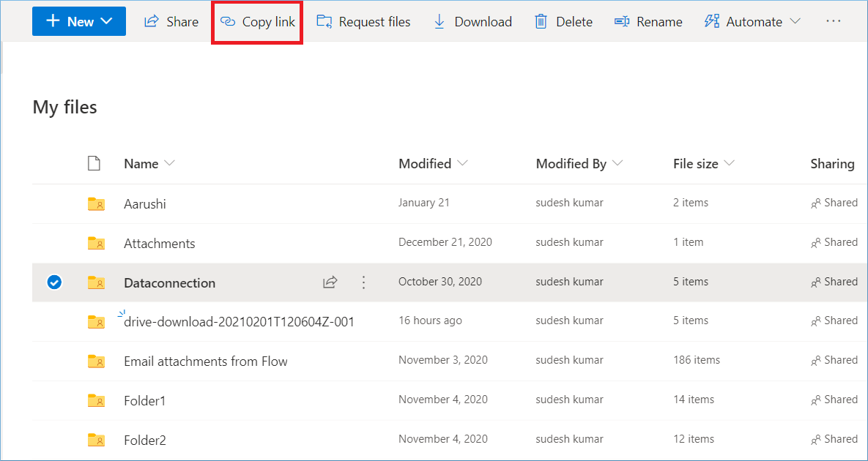Download the selected folder
This screenshot has width=868, height=461.
click(472, 22)
